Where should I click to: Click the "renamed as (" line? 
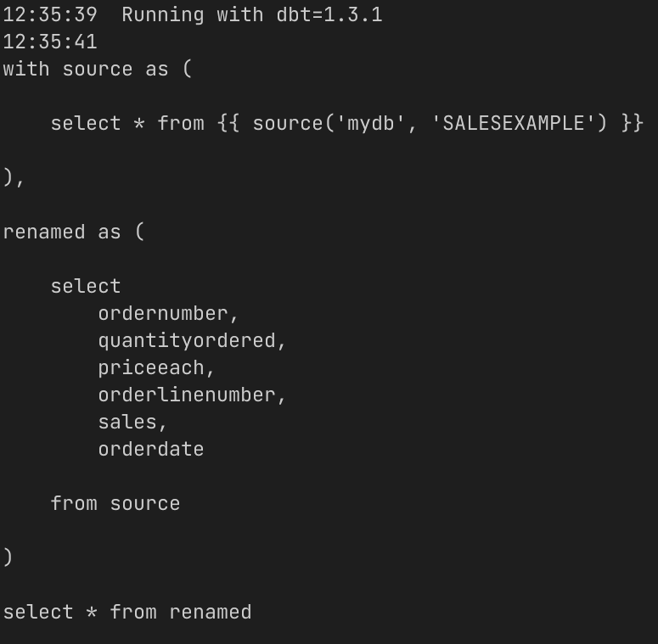coord(74,232)
